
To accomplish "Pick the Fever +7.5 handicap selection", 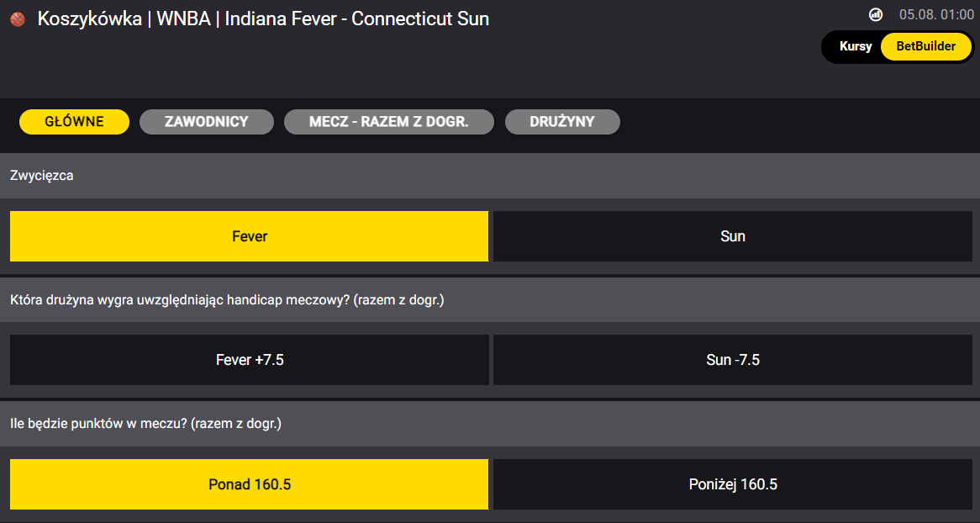I will [x=249, y=360].
